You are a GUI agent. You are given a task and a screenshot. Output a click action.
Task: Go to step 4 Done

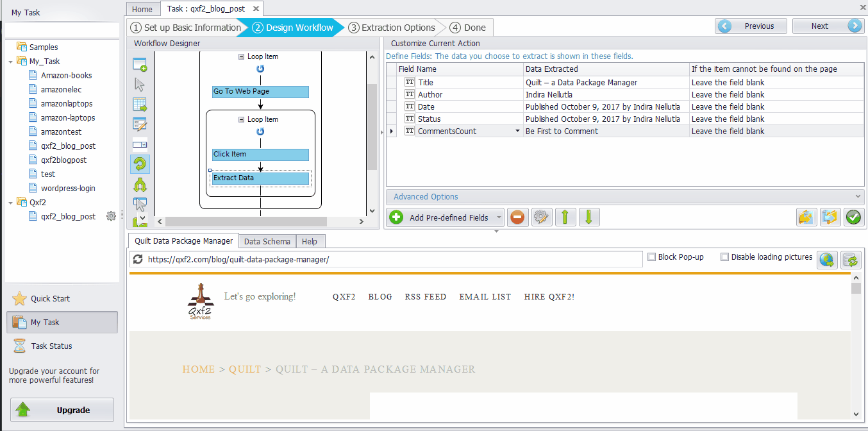pos(468,28)
